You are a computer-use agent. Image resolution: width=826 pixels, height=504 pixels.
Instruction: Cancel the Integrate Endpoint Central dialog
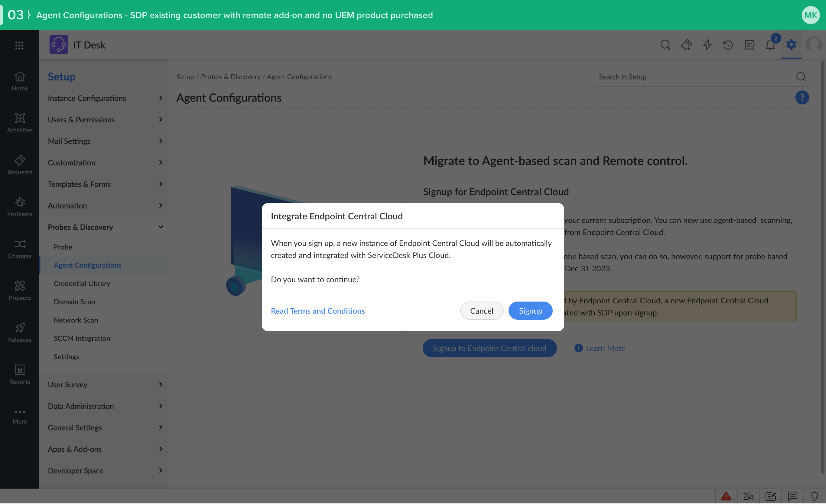click(x=481, y=311)
